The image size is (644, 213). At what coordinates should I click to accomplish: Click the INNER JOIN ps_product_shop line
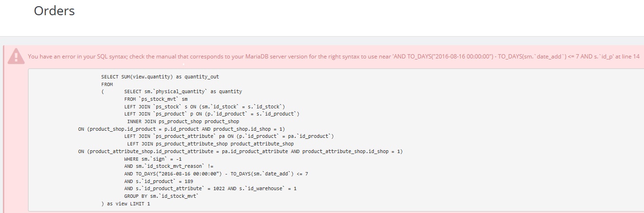[x=183, y=121]
